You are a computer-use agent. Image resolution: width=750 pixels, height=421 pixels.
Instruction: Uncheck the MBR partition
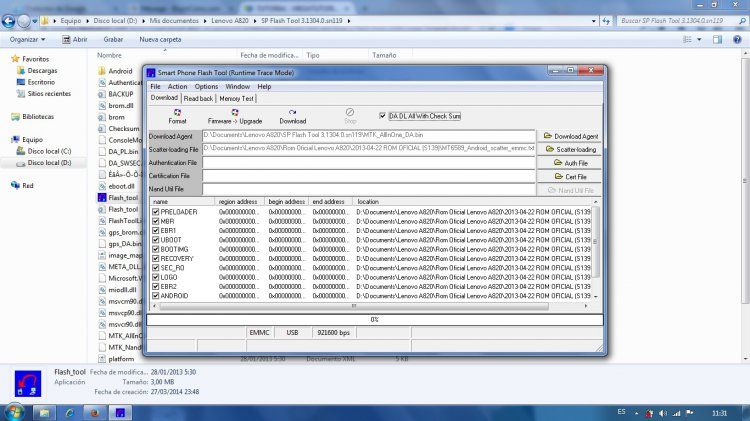tap(155, 221)
